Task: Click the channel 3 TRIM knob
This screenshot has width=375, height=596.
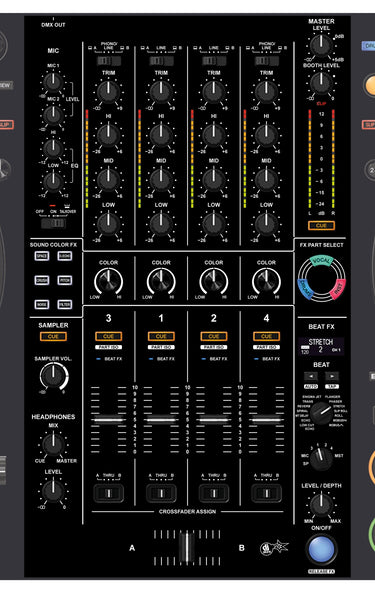Action: pyautogui.click(x=108, y=92)
